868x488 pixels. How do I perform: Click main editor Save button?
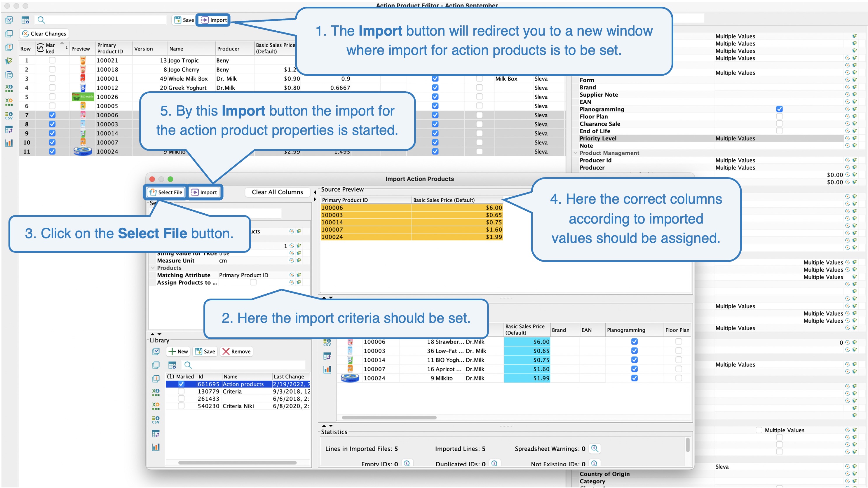(184, 20)
